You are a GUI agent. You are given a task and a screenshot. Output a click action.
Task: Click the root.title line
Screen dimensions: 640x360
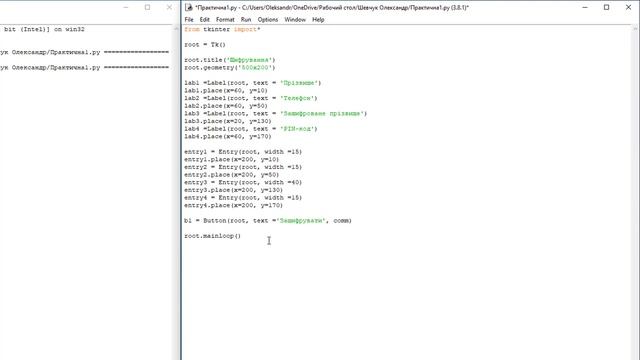click(229, 60)
